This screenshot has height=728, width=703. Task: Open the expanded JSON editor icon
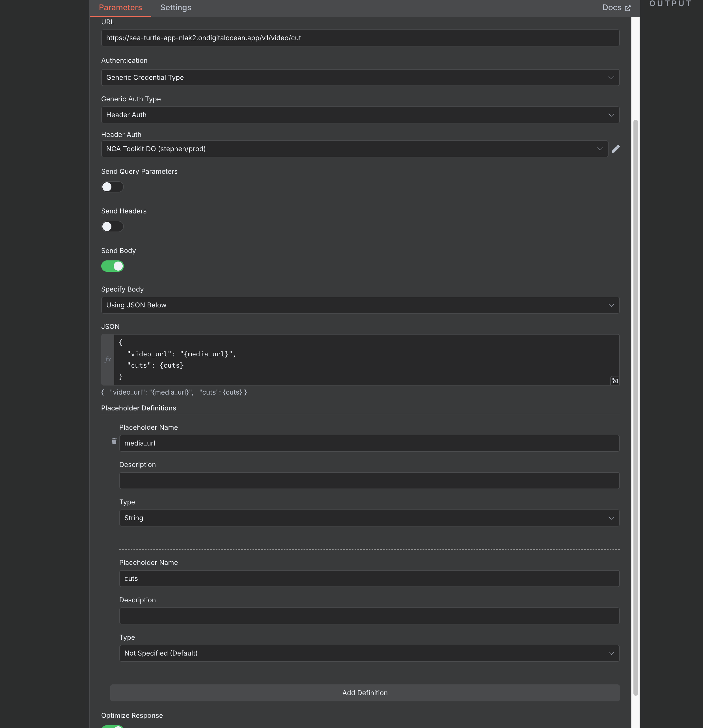[x=615, y=381]
